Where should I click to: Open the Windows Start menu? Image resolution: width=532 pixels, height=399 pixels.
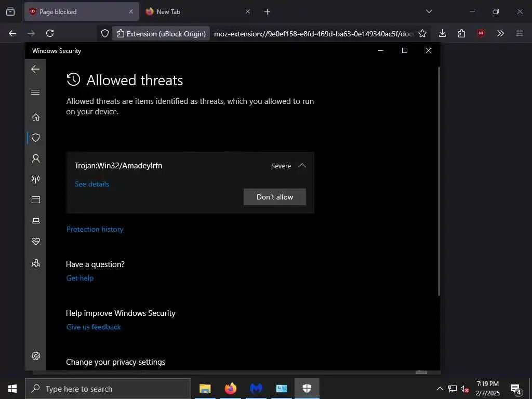click(x=12, y=389)
